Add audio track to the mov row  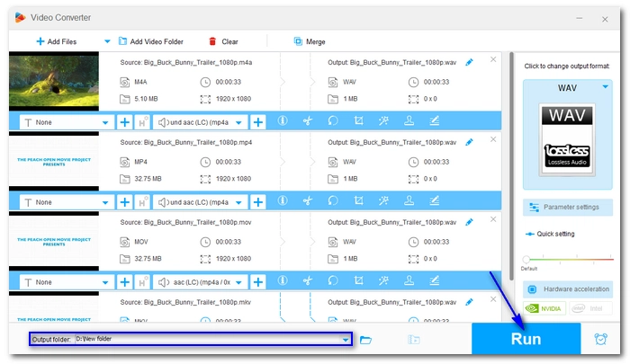258,282
